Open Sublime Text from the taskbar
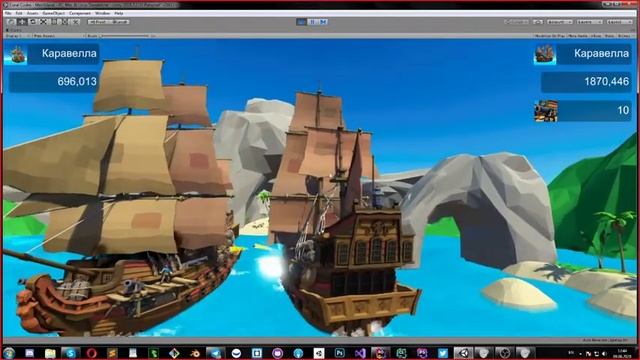Viewport: 640px width, 360px height. coord(112,353)
